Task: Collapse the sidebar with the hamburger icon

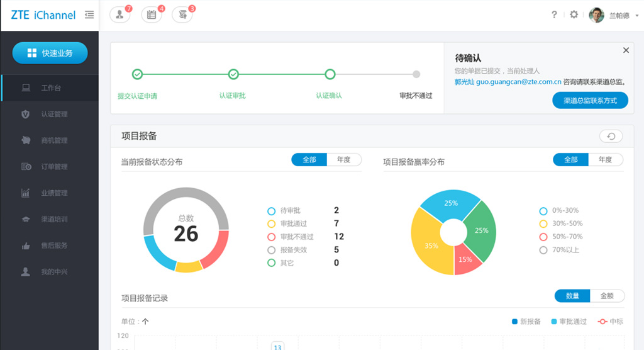Action: (x=89, y=14)
